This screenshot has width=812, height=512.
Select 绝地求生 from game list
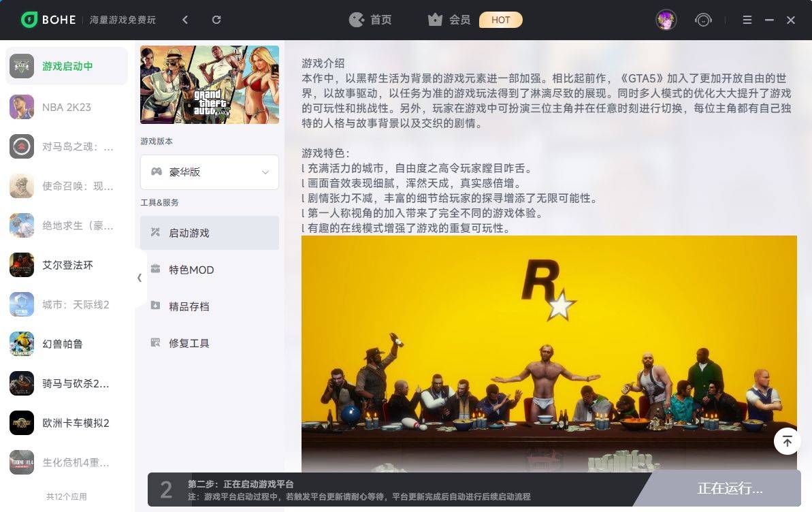coord(67,225)
